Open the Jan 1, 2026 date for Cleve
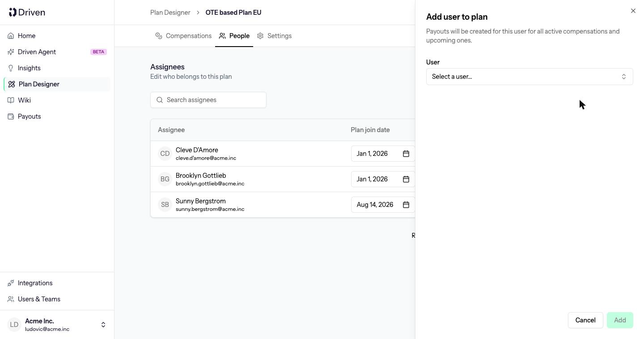Image resolution: width=644 pixels, height=339 pixels. click(383, 154)
